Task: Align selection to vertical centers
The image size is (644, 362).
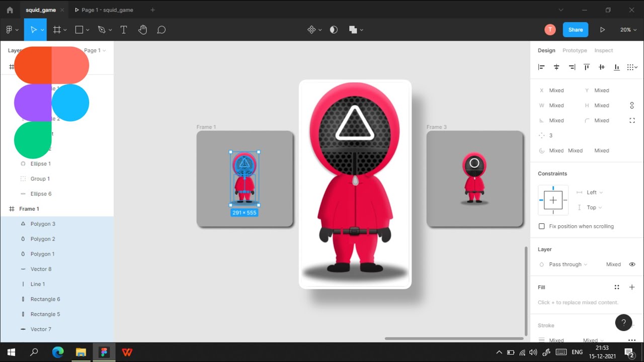Action: pyautogui.click(x=602, y=67)
